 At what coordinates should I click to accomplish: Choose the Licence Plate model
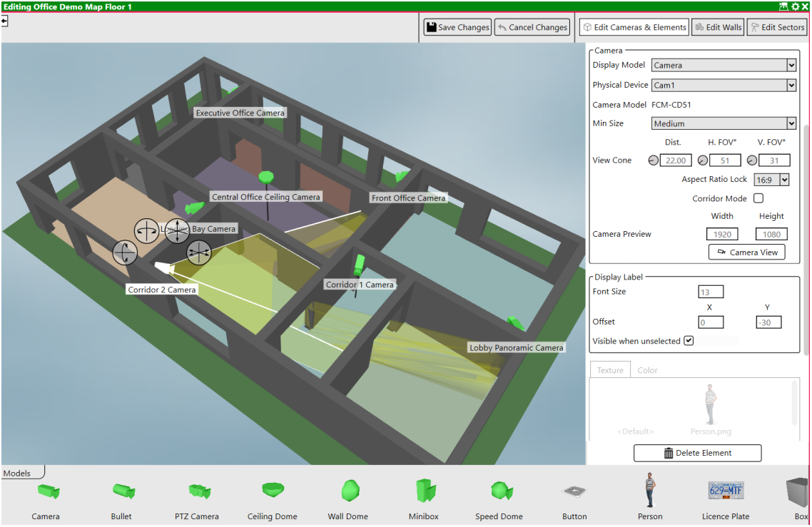click(726, 490)
